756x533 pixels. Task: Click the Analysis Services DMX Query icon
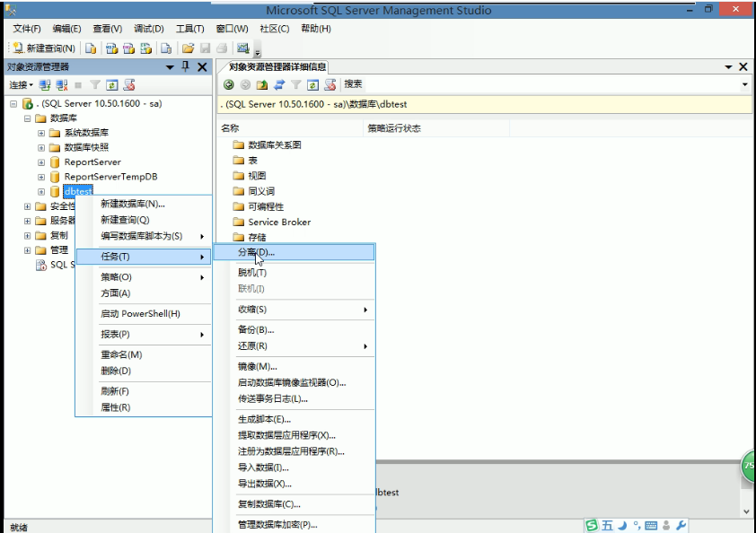pyautogui.click(x=128, y=48)
